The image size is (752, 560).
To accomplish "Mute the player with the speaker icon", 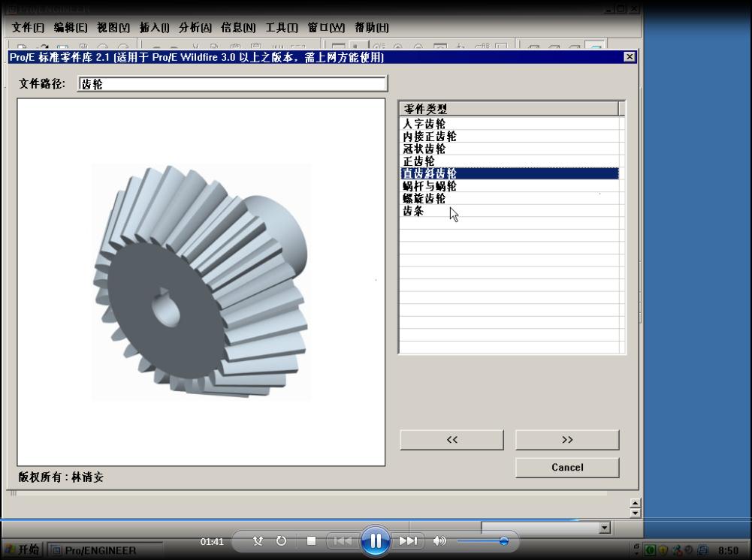I will [x=439, y=540].
